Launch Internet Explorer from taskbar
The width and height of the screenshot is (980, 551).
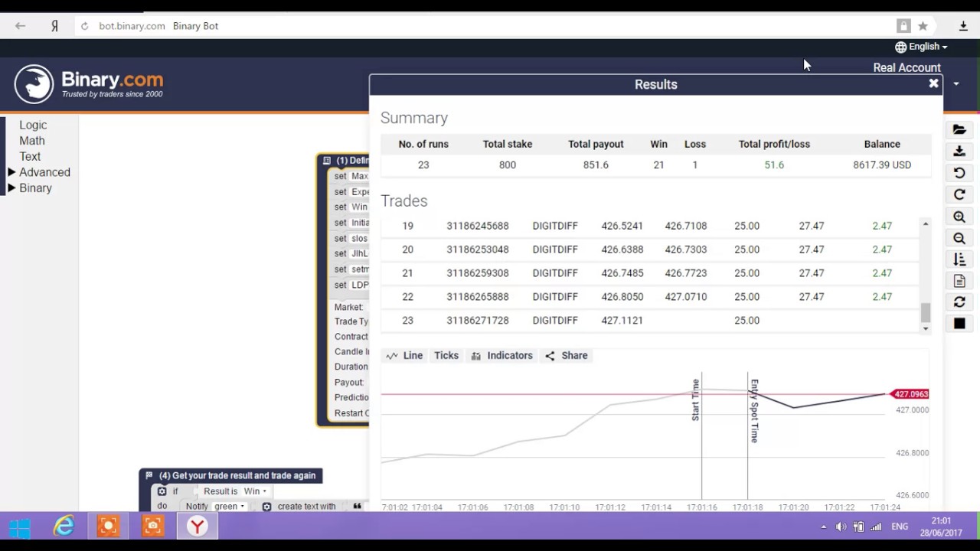click(64, 527)
